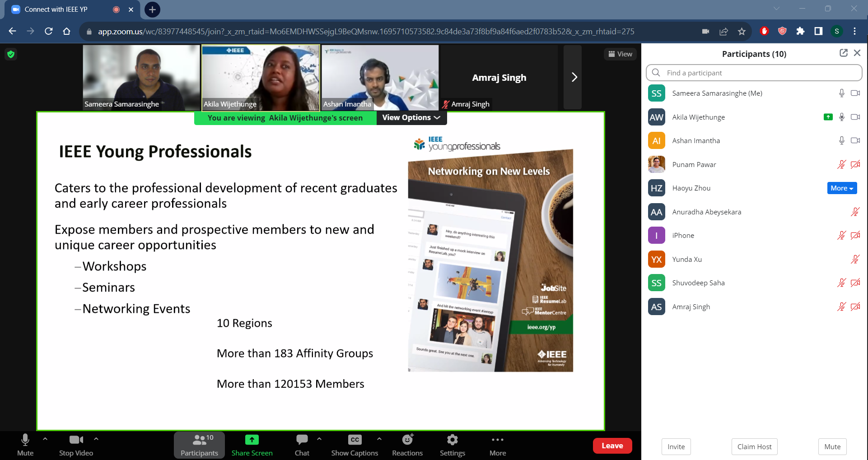Show next video thumbnails with right chevron
This screenshot has height=460, width=868.
point(574,77)
